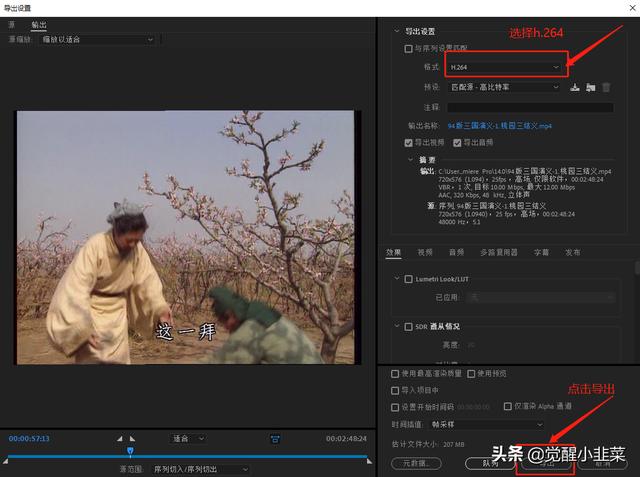This screenshot has height=477, width=640.
Task: Open the 时间插值 帧采样 dropdown
Action: pos(487,425)
